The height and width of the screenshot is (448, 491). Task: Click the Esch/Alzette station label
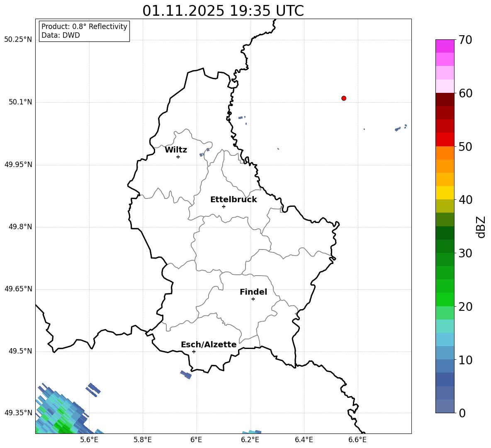coord(209,344)
